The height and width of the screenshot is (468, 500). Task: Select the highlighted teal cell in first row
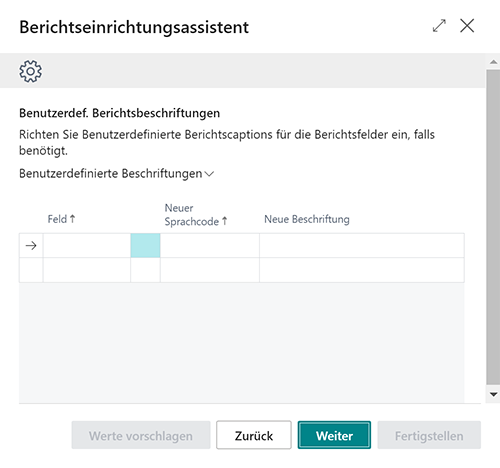pyautogui.click(x=145, y=246)
